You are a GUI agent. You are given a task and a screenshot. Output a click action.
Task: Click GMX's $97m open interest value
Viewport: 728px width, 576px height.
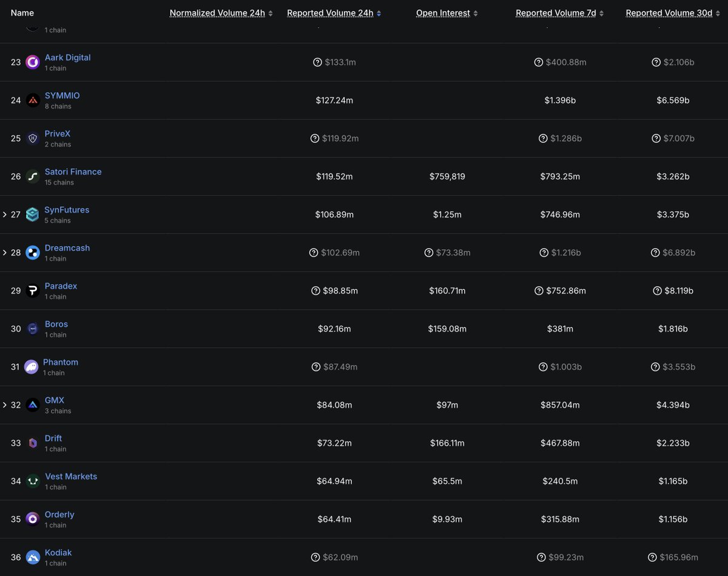[447, 405]
